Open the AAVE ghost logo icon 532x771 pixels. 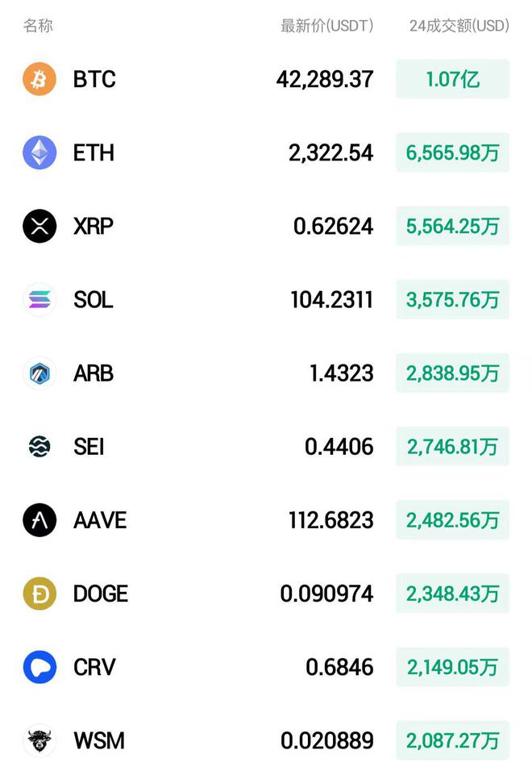coord(39,520)
